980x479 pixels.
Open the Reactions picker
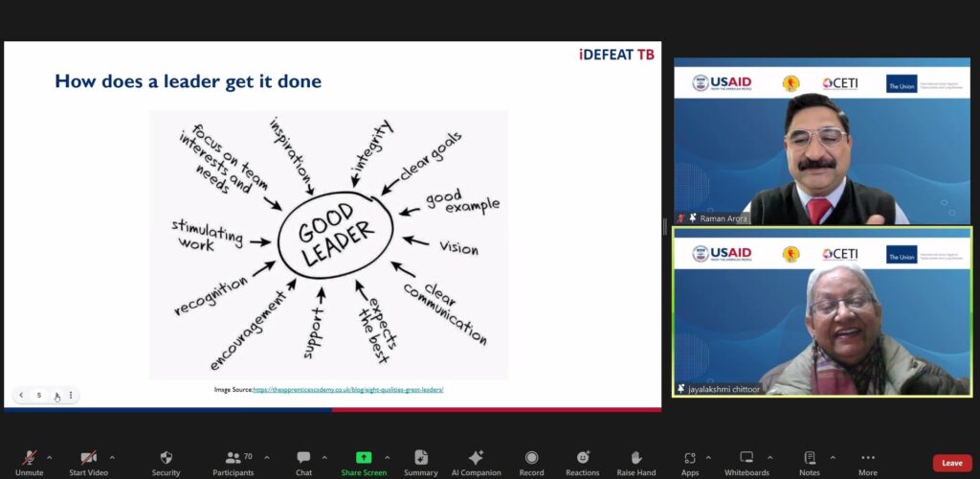pyautogui.click(x=582, y=459)
